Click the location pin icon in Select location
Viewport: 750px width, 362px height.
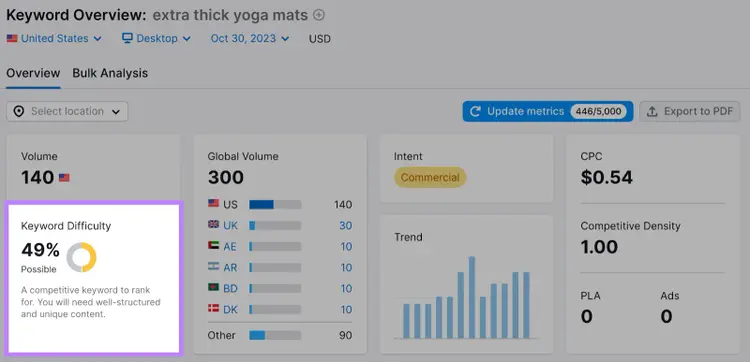[19, 111]
